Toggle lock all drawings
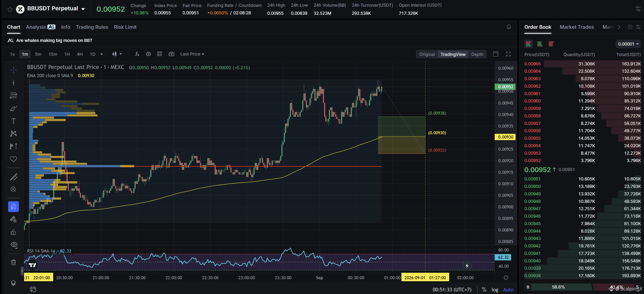This screenshot has width=644, height=294. pyautogui.click(x=14, y=232)
